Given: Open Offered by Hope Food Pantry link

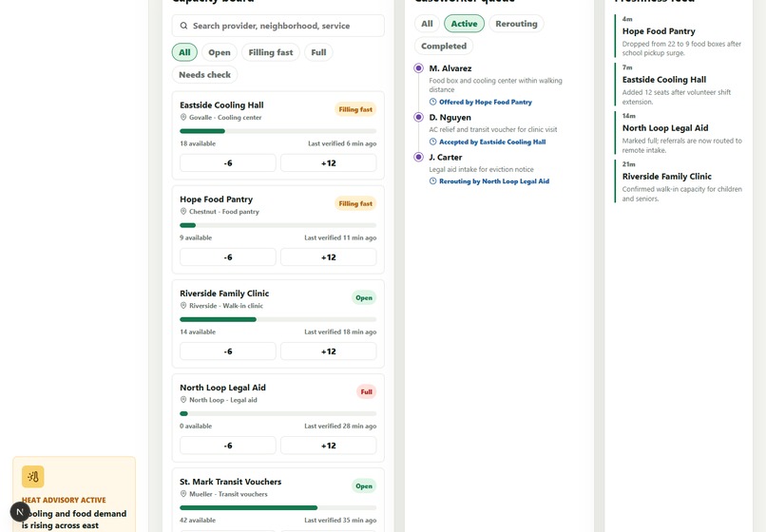Looking at the screenshot, I should click(x=485, y=102).
